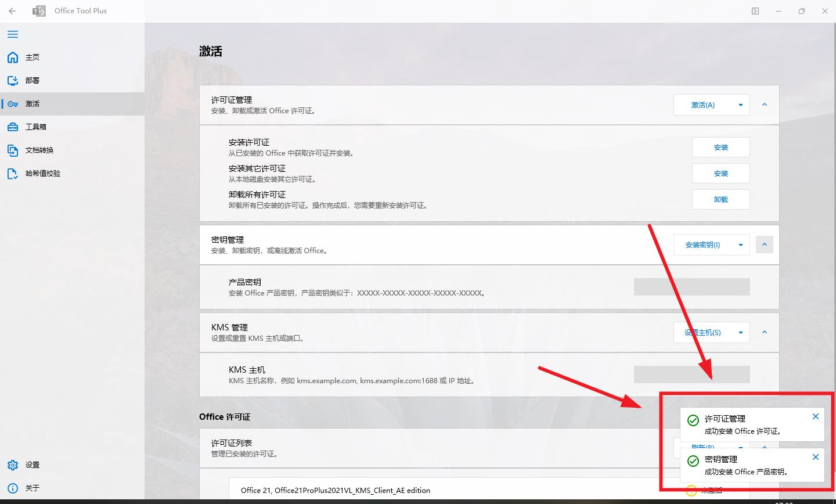Open the 文档转换 document conversion tool
Screen dimensions: 836x504
click(41, 150)
